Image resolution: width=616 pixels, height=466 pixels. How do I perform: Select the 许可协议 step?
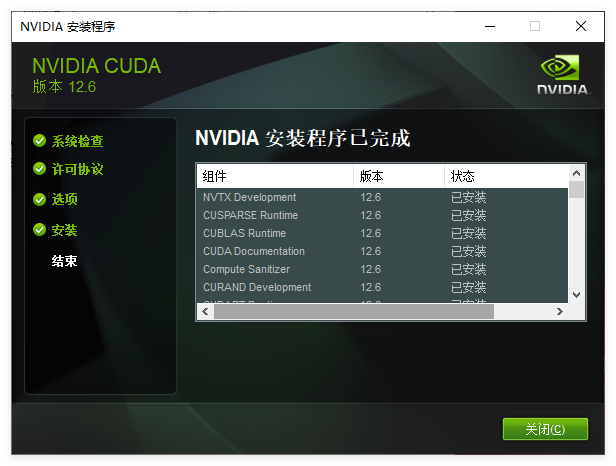click(77, 169)
